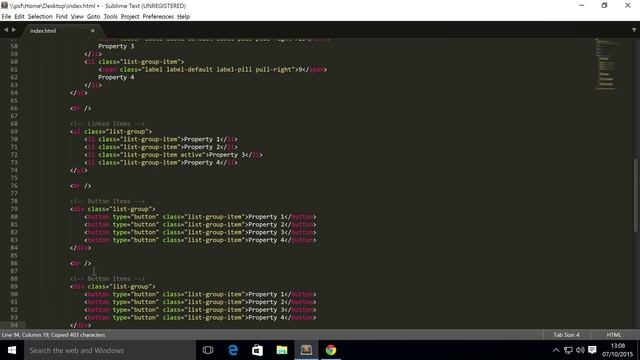This screenshot has height=360, width=640.
Task: Open the Find menu
Action: coord(62,17)
